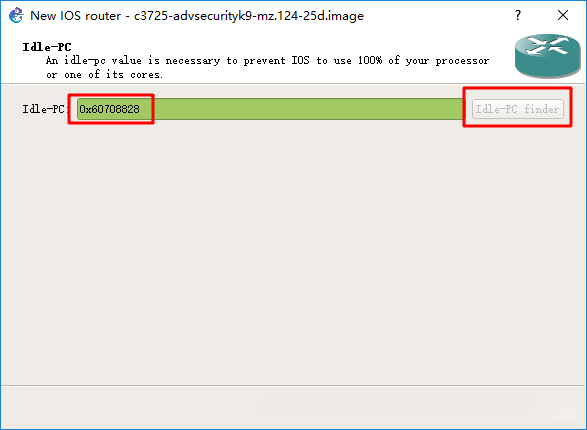Click the 0x60708828 Idle-PC value
587x430 pixels.
click(109, 109)
